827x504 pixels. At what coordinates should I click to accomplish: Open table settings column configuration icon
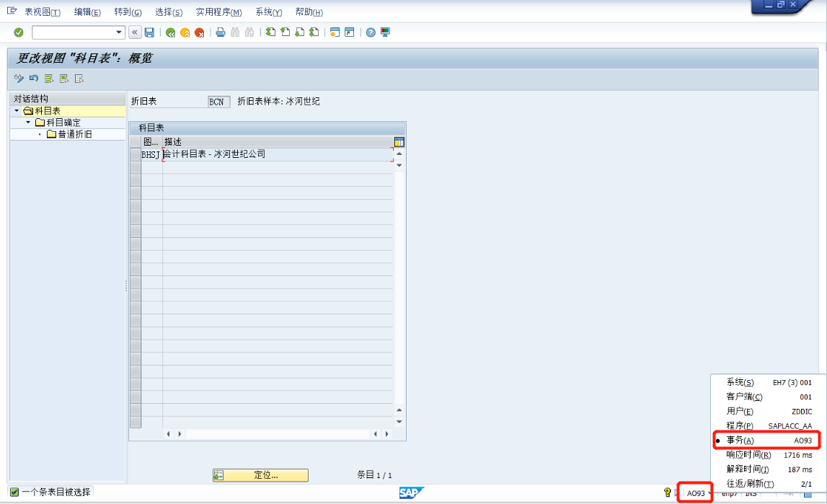(399, 142)
